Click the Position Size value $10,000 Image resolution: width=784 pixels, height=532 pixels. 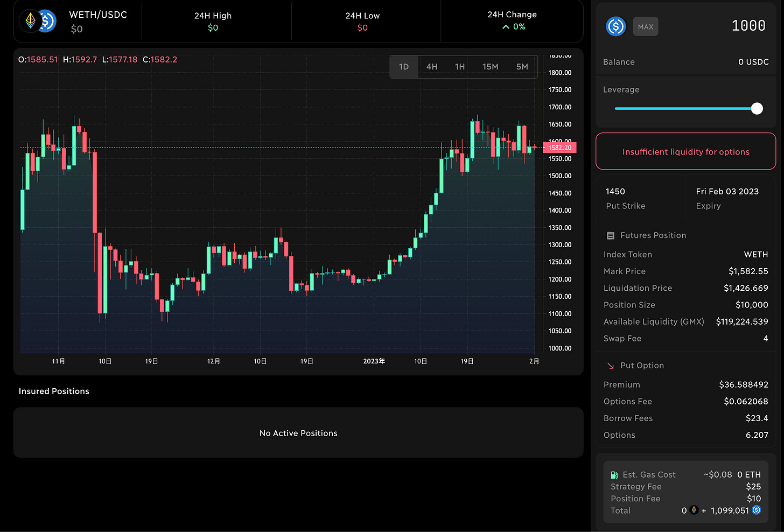click(752, 305)
